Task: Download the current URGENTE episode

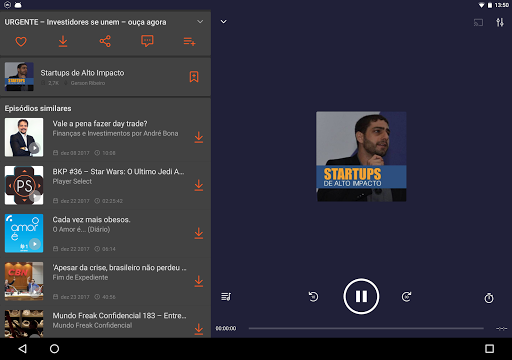Action: (63, 42)
